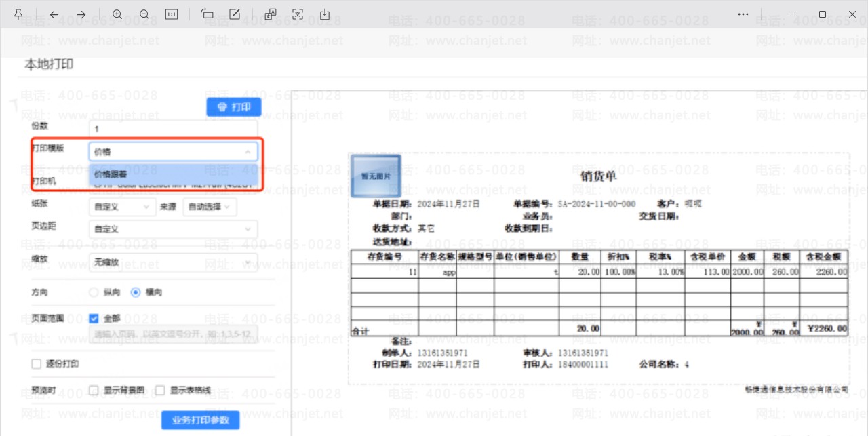Go back with the left arrow
This screenshot has height=436, width=868.
(54, 14)
